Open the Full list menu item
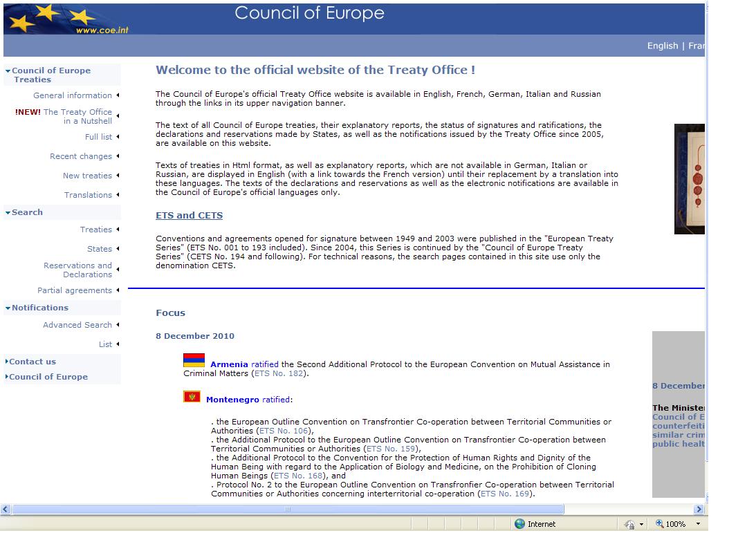Viewport: 747px width, 560px height. pyautogui.click(x=98, y=137)
